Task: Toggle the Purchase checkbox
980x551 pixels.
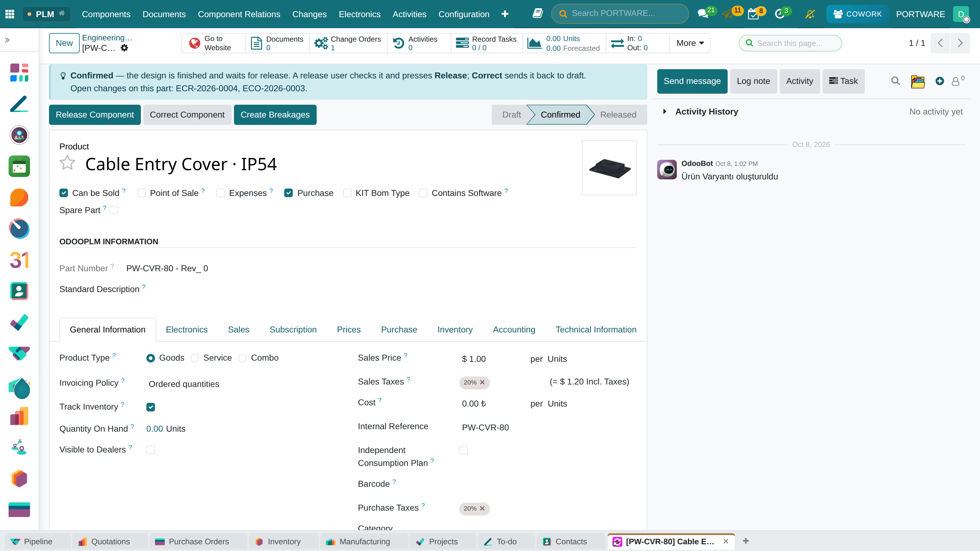Action: point(288,193)
